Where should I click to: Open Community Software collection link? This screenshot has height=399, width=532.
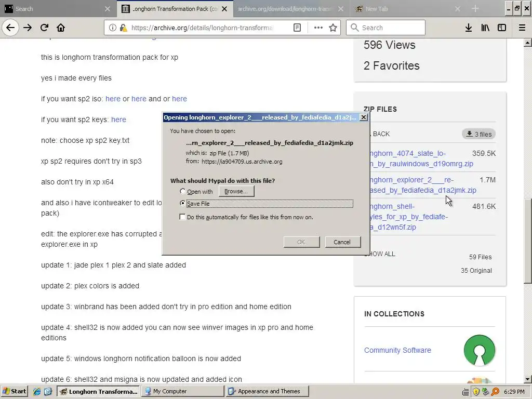coord(397,350)
